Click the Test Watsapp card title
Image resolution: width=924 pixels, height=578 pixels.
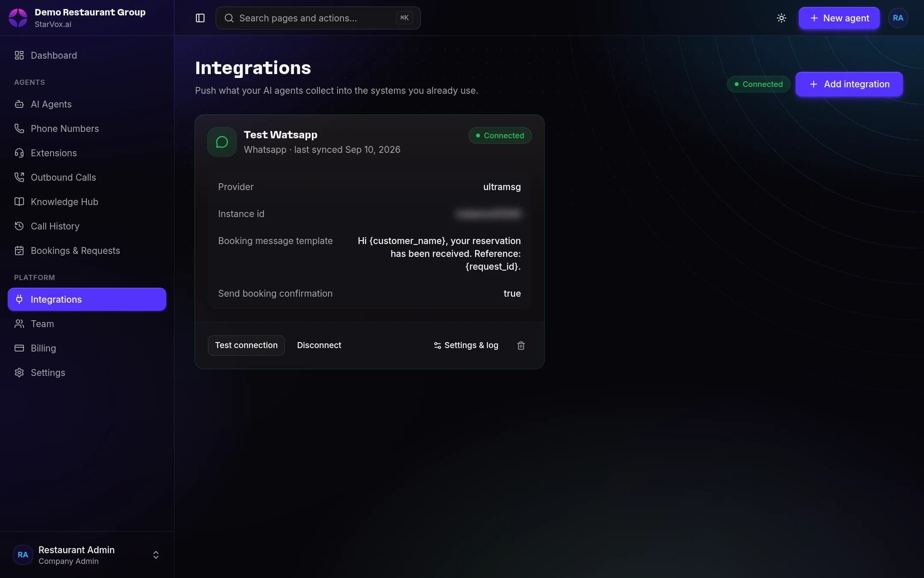(280, 135)
